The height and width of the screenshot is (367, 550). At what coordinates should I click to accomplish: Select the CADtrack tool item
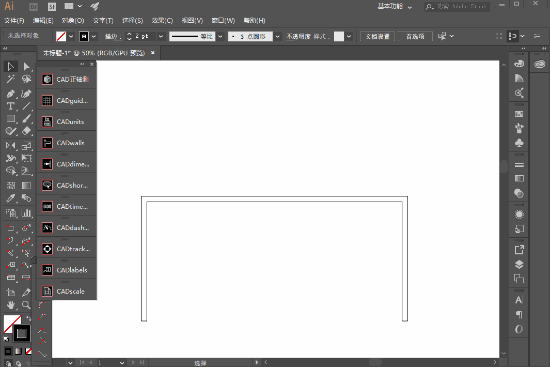[67, 249]
